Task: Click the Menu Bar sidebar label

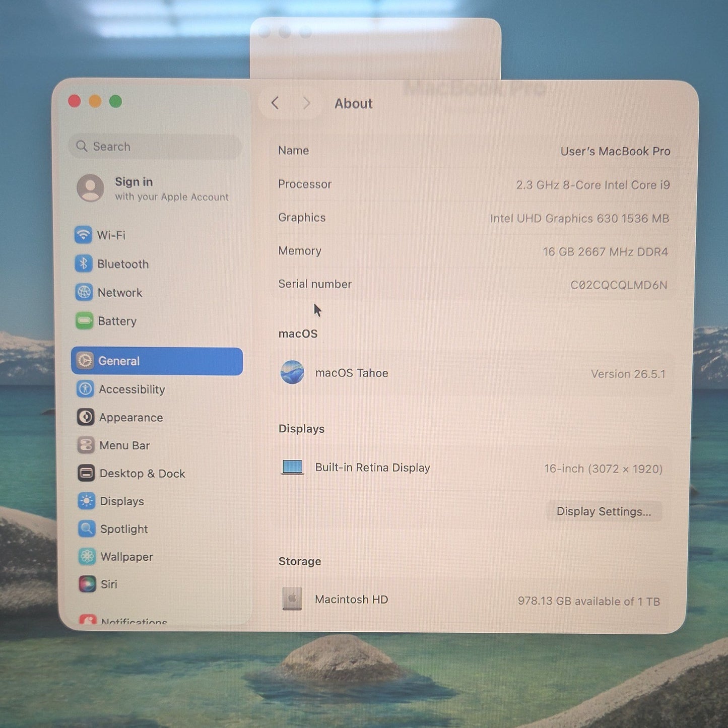Action: 125,445
